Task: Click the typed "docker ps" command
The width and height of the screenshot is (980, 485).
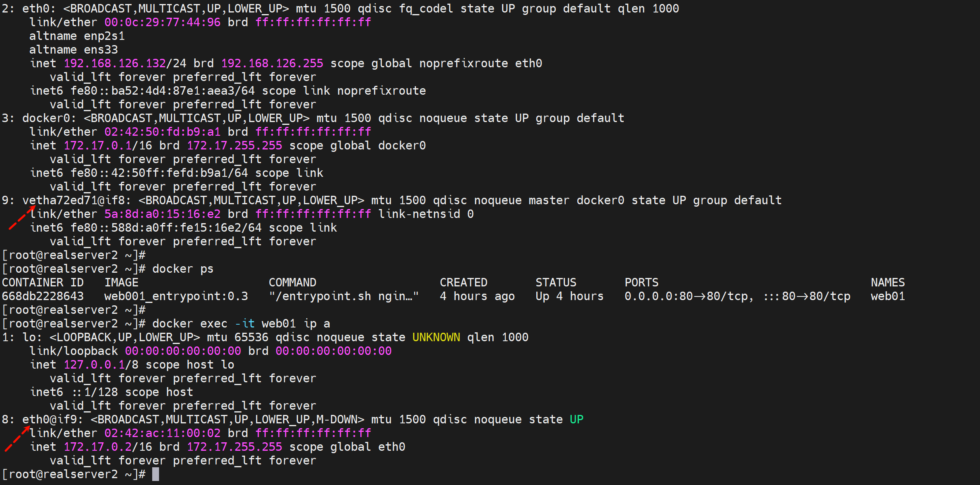Action: pos(182,269)
